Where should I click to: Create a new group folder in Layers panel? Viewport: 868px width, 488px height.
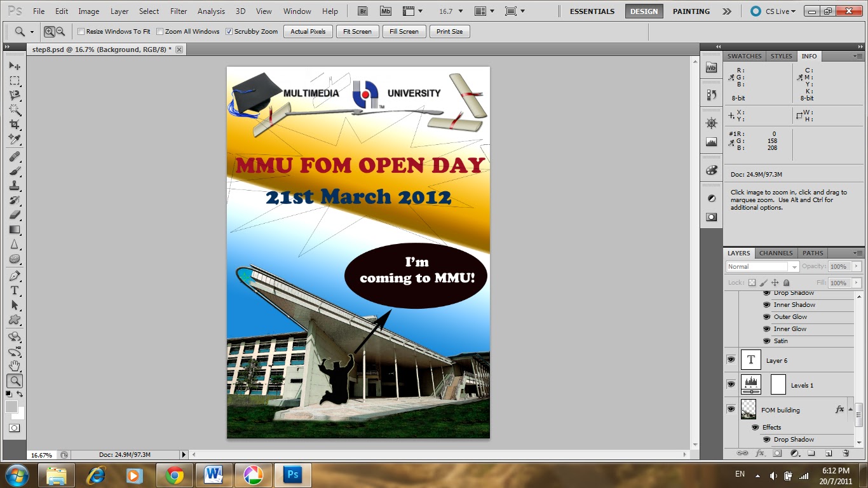(x=811, y=453)
